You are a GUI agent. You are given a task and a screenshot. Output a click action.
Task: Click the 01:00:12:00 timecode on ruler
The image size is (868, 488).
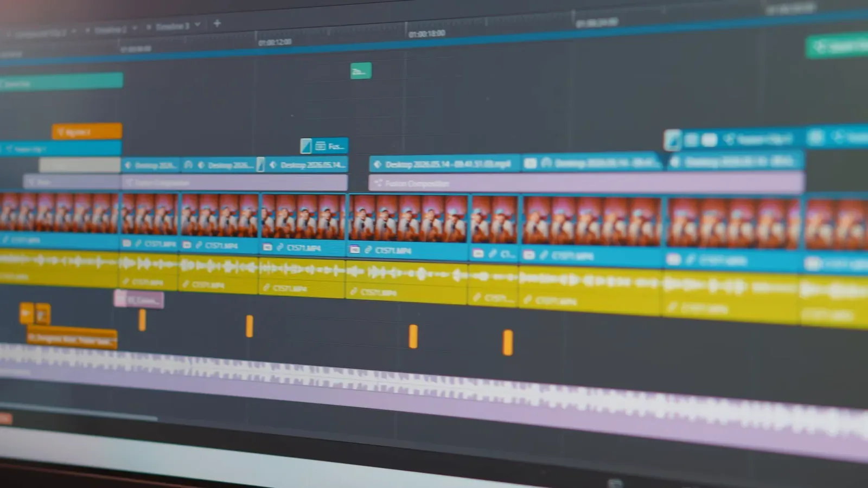275,42
